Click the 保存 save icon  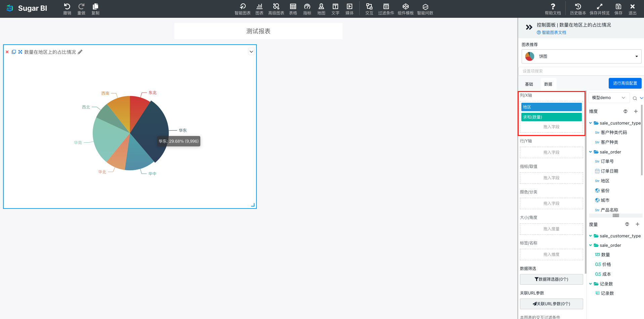click(618, 9)
